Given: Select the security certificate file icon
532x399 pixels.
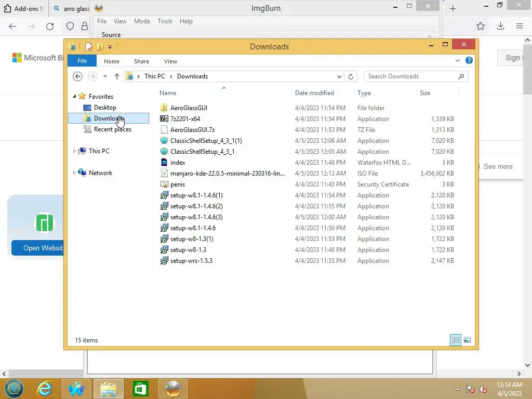Looking at the screenshot, I should tap(164, 184).
